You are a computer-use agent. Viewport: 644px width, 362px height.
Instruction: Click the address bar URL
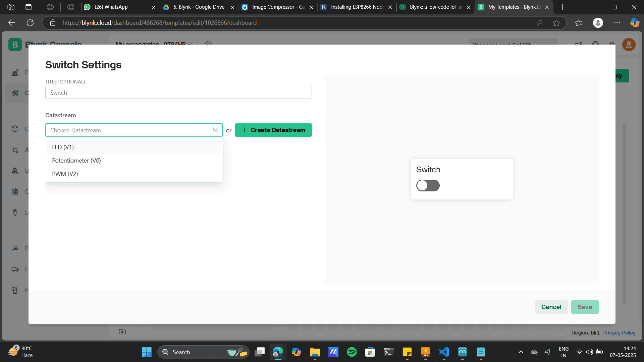coord(159,23)
